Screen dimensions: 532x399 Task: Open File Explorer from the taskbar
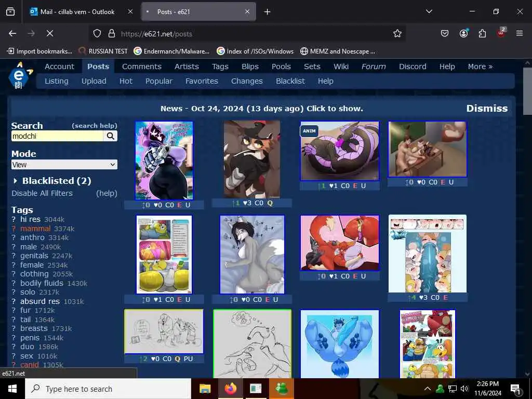coord(205,389)
